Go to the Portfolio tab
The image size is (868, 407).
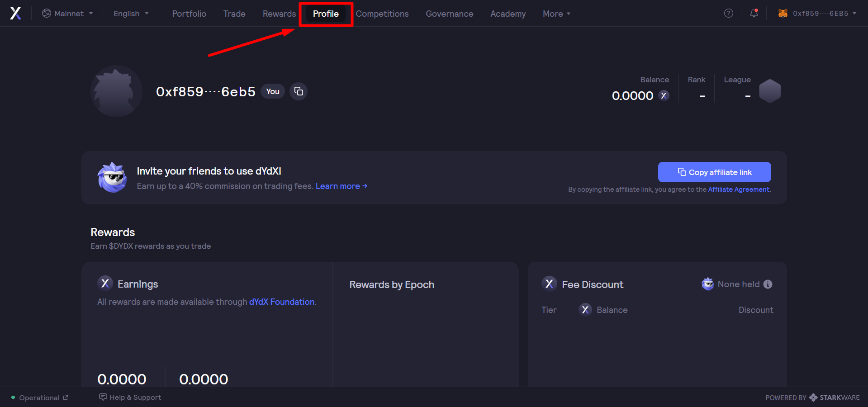pos(189,14)
